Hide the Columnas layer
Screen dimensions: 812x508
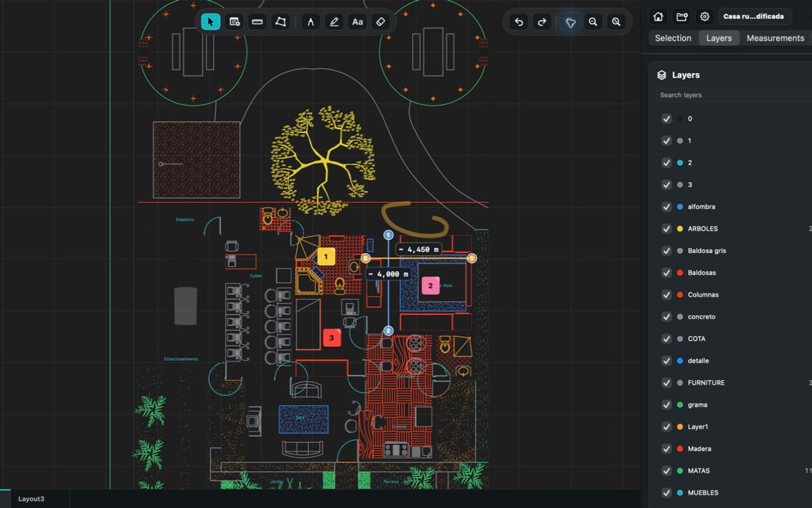coord(667,295)
